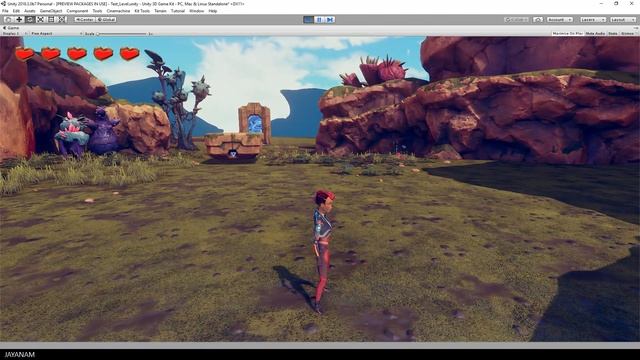Open the Assets menu
Viewport: 640px width, 360px height.
pyautogui.click(x=30, y=11)
